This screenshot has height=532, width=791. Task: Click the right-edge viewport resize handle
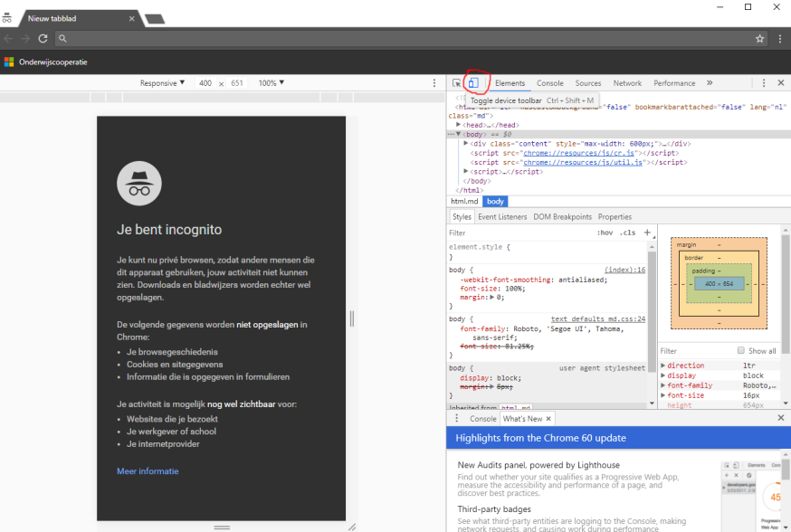coord(352,318)
